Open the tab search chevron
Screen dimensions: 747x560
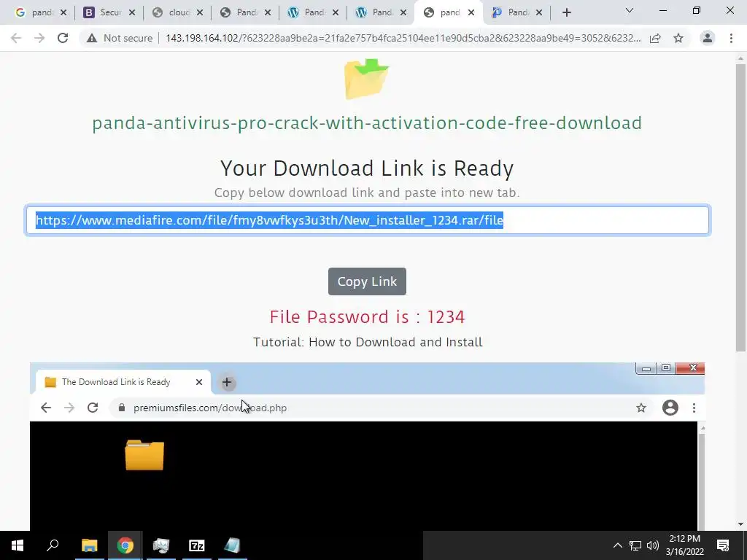(x=630, y=10)
